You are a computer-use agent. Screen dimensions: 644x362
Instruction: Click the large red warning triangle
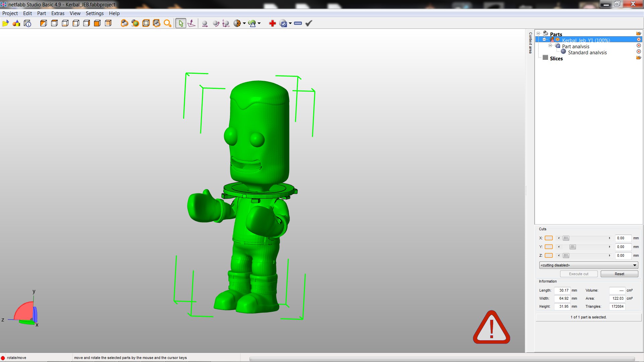(x=491, y=327)
